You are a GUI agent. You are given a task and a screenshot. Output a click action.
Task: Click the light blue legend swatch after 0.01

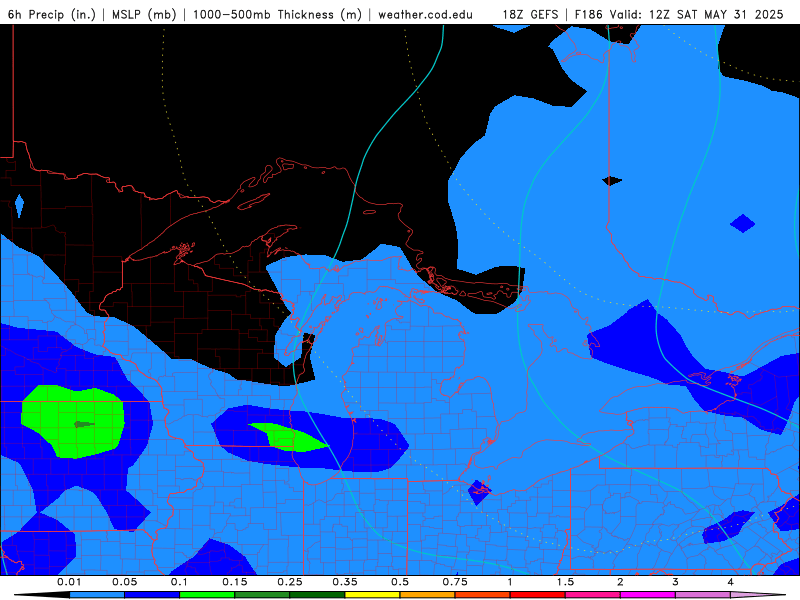tap(97, 595)
